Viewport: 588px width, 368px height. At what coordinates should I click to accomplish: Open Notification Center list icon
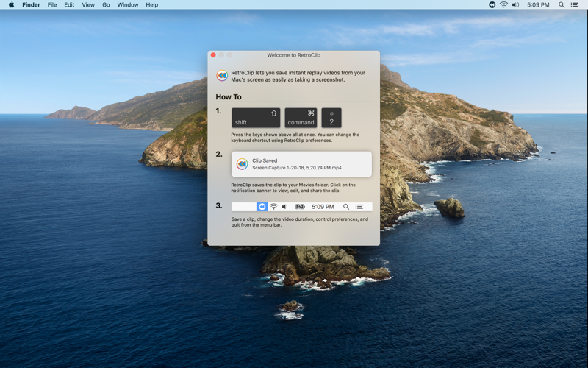coord(574,5)
